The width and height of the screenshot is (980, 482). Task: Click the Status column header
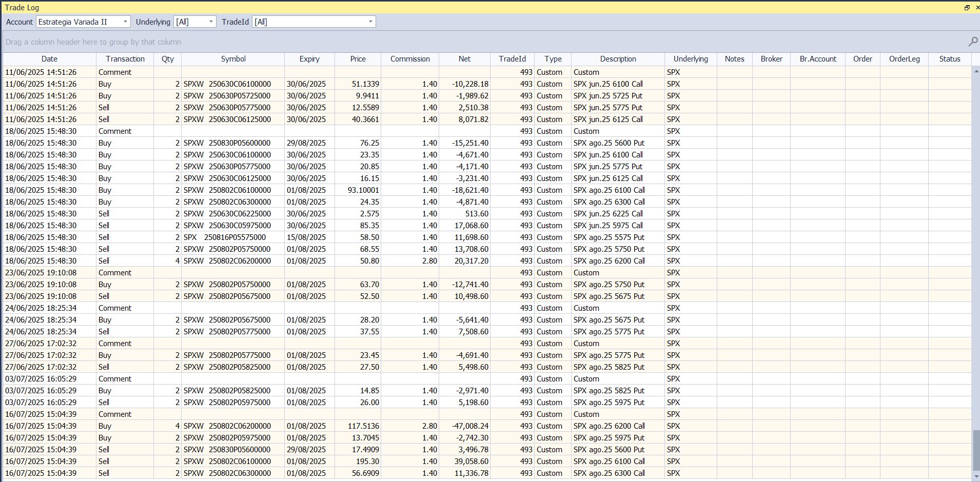pos(949,59)
